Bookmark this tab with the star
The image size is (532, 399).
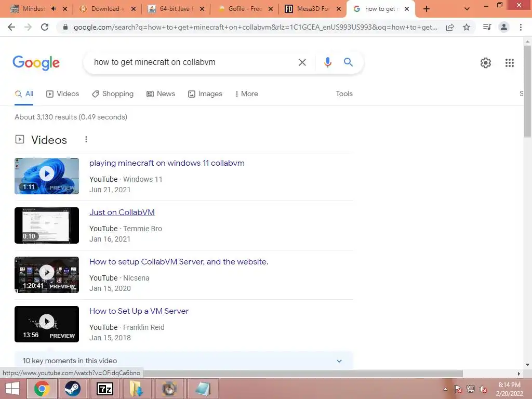point(467,27)
